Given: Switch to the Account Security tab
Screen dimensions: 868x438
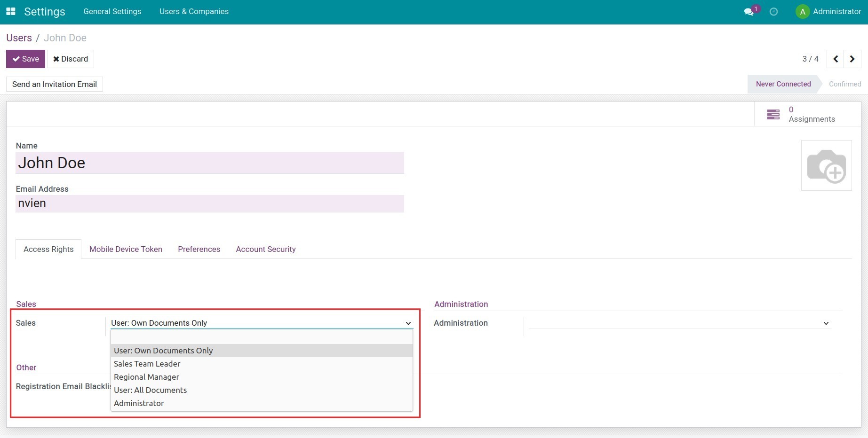Looking at the screenshot, I should click(265, 249).
